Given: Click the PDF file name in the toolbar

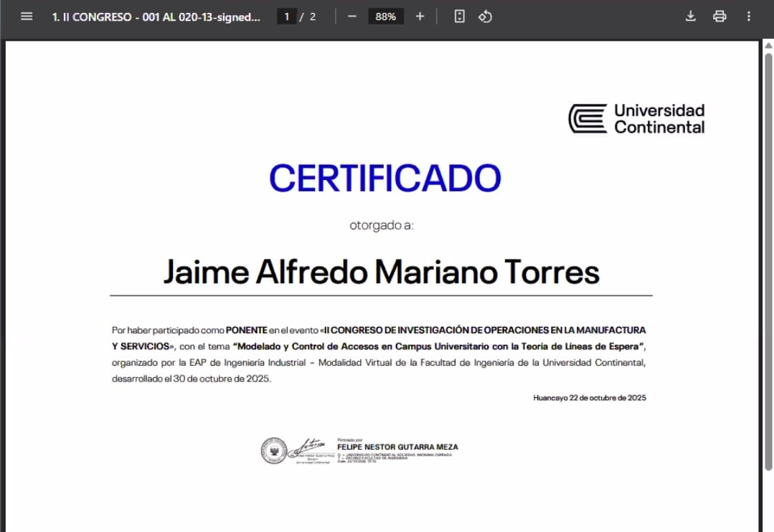Looking at the screenshot, I should 156,16.
